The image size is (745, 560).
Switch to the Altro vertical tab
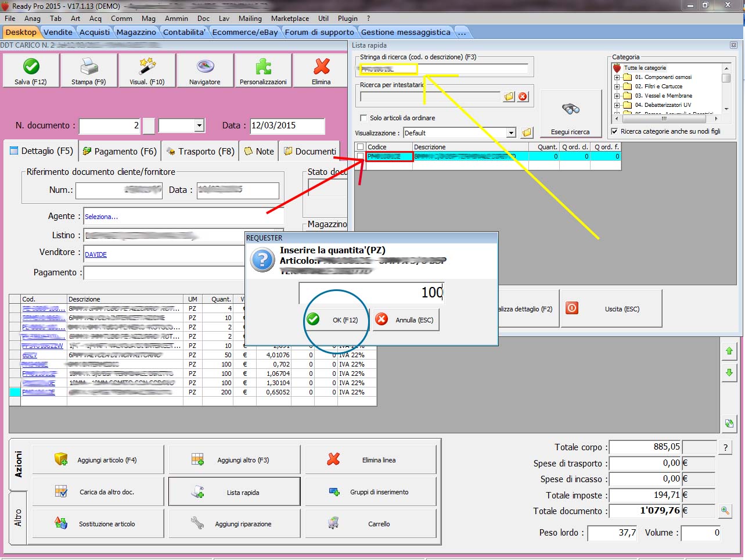click(x=18, y=518)
